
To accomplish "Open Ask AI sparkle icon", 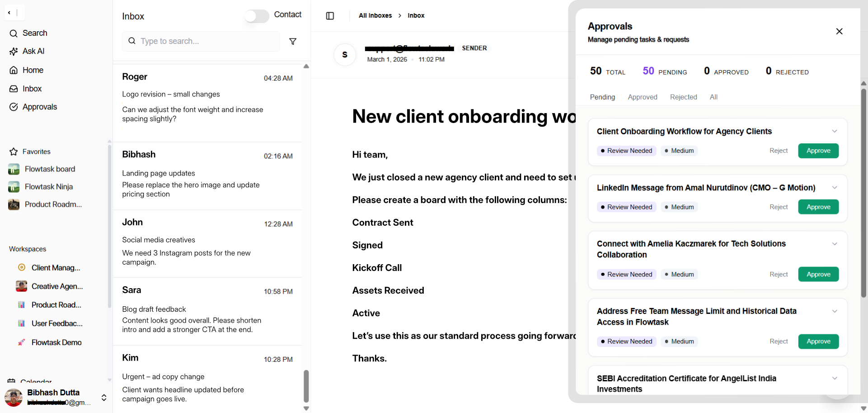I will (14, 51).
